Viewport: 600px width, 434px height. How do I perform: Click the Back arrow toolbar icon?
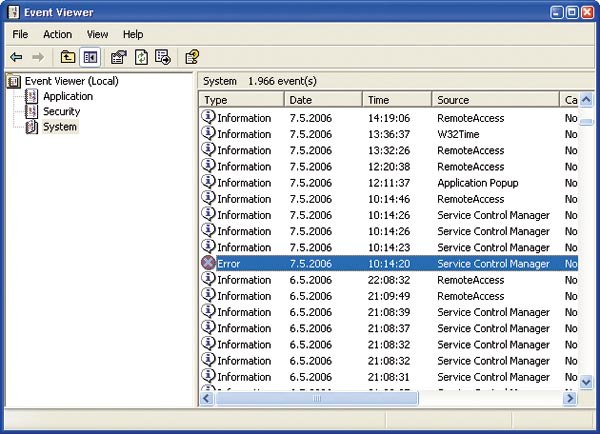click(16, 58)
